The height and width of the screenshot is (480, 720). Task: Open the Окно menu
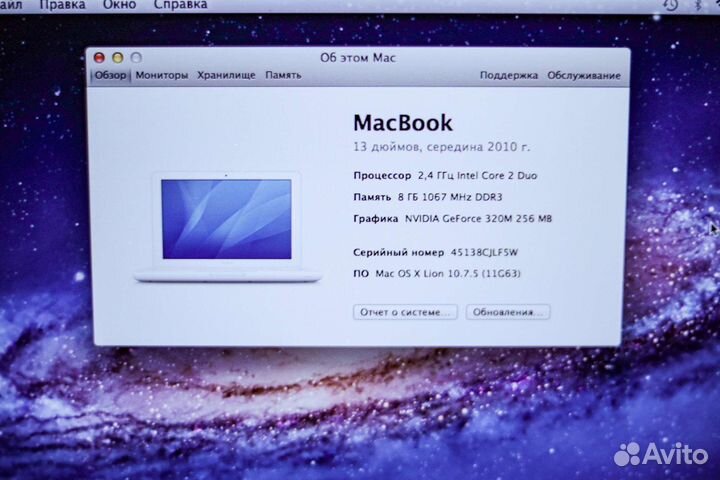[119, 5]
